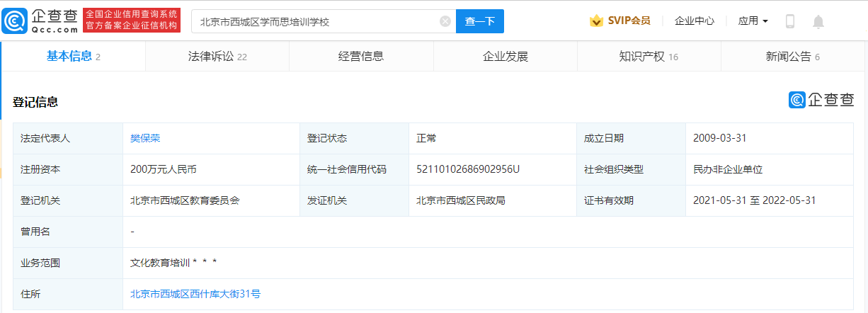Select the 经营信息 tab
868x313 pixels.
point(361,57)
